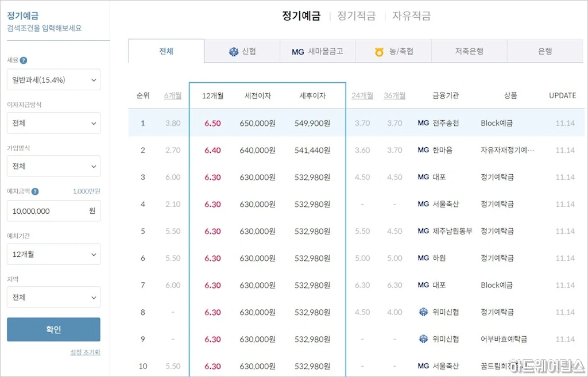This screenshot has height=377, width=588.
Task: Select the 신협 tab
Action: click(242, 51)
